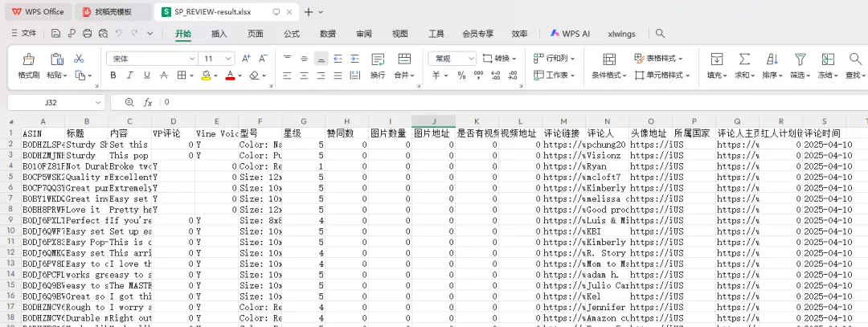Click the WPS AI button
This screenshot has width=868, height=327.
pos(570,34)
